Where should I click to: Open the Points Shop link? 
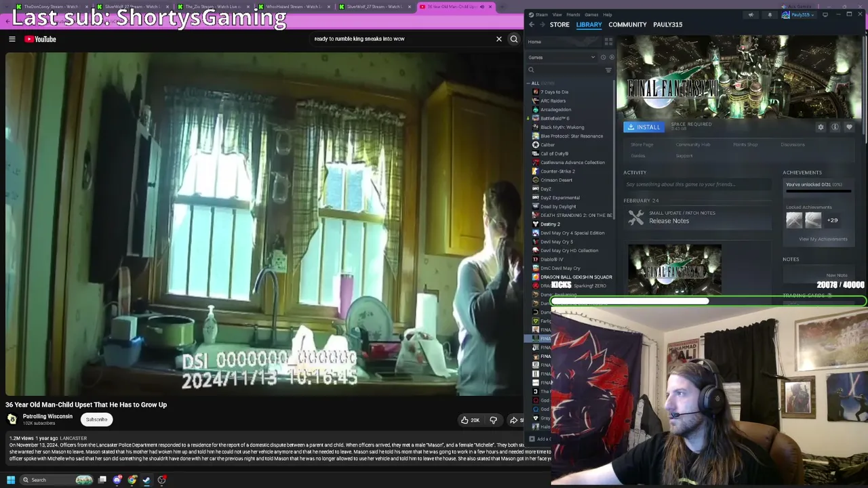click(x=745, y=144)
